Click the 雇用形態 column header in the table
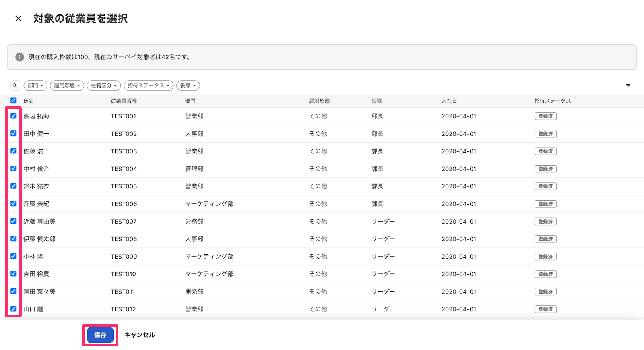This screenshot has height=350, width=644. pyautogui.click(x=320, y=101)
